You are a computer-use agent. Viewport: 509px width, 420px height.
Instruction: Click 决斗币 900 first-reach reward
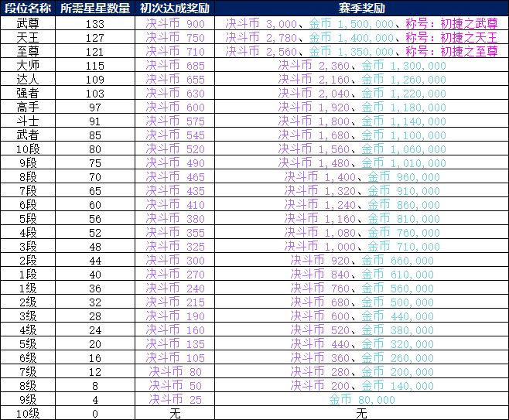click(175, 23)
